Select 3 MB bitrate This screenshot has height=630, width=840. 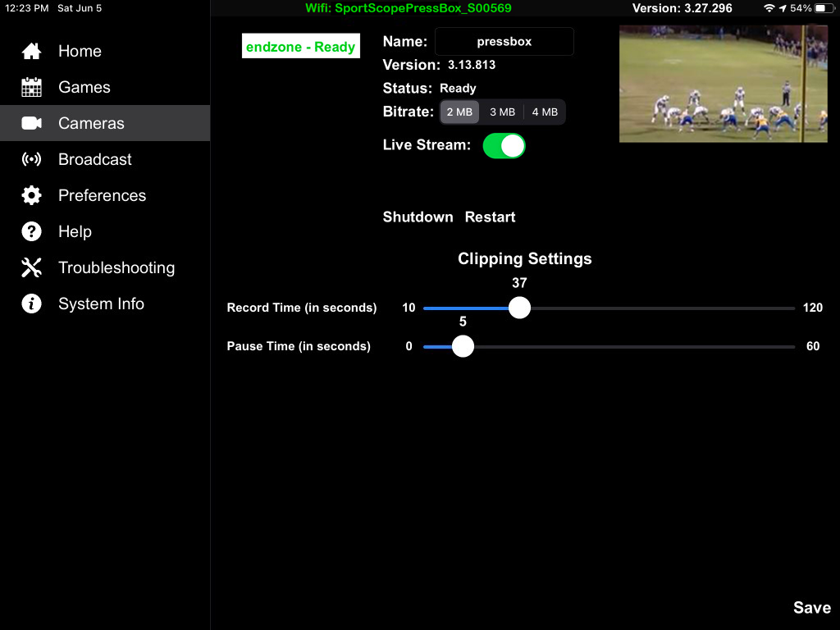point(502,112)
